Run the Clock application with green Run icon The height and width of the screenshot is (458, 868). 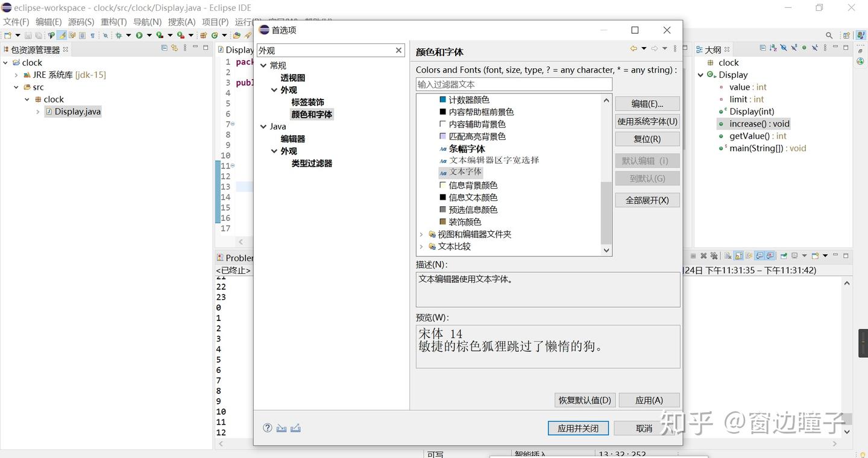click(x=139, y=36)
